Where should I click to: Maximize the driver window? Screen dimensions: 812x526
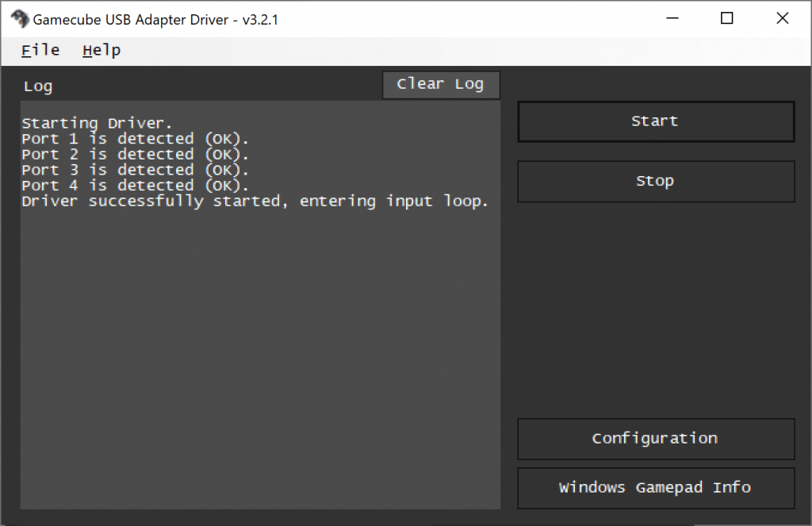tap(726, 19)
